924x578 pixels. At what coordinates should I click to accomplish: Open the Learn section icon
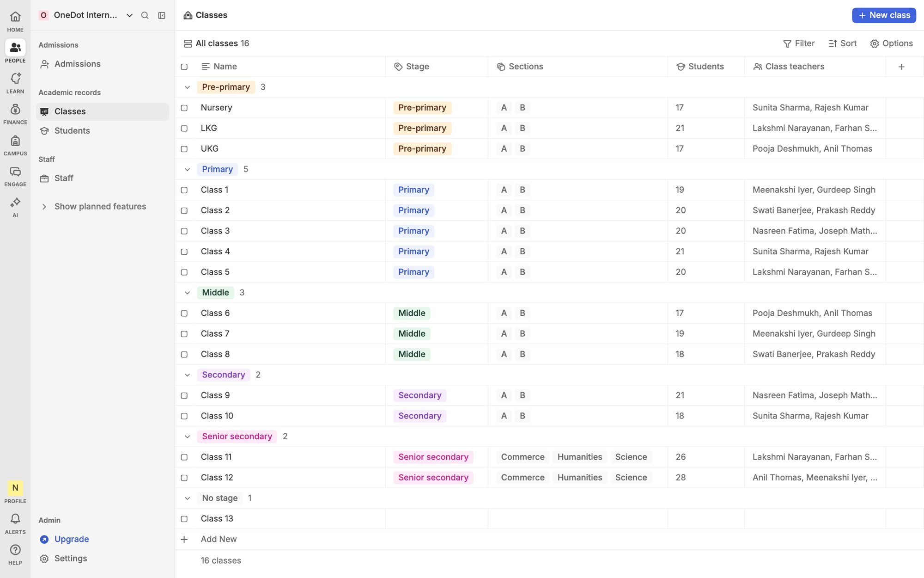tap(15, 79)
